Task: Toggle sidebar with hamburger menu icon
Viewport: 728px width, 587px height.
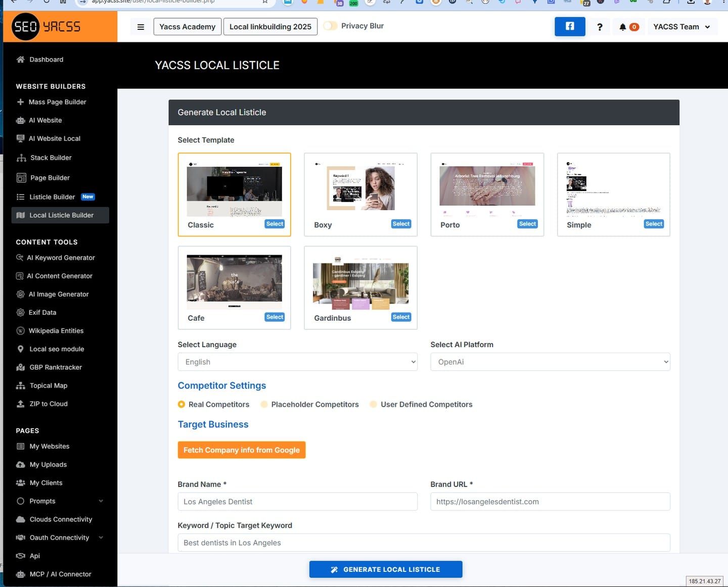Action: click(x=141, y=27)
